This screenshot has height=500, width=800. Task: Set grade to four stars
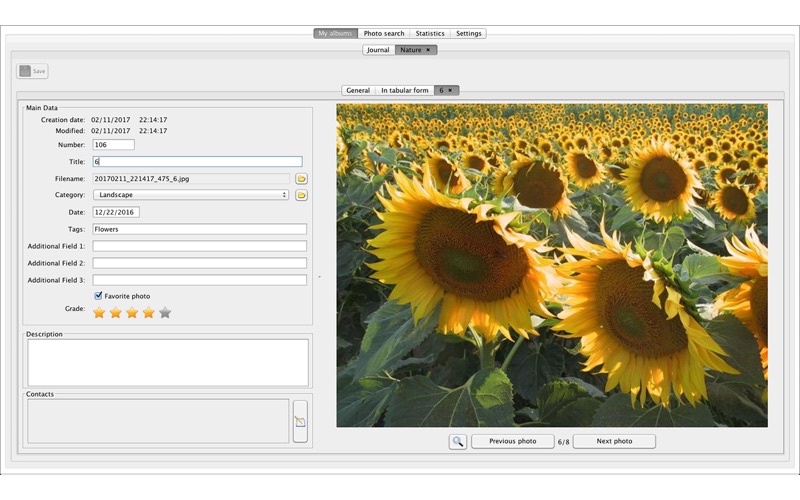click(x=148, y=312)
